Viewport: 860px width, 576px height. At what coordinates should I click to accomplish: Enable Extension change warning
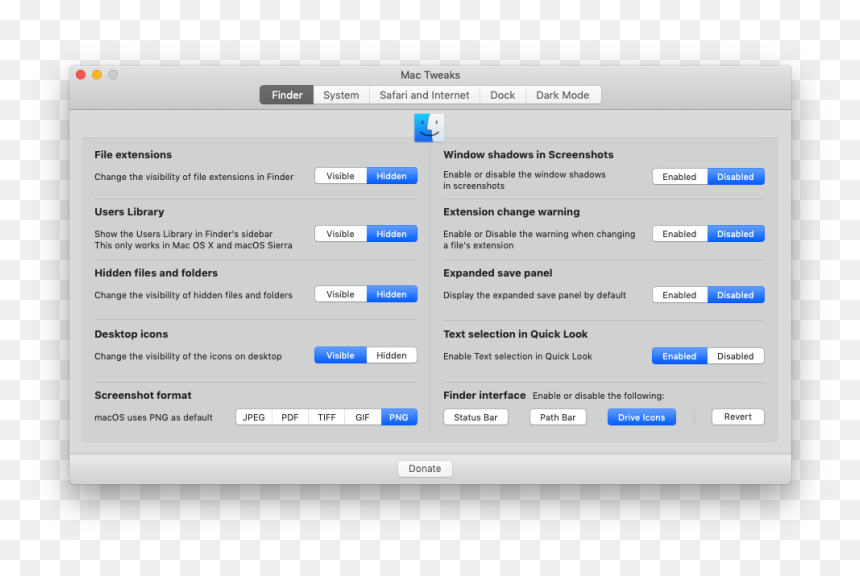click(x=680, y=234)
